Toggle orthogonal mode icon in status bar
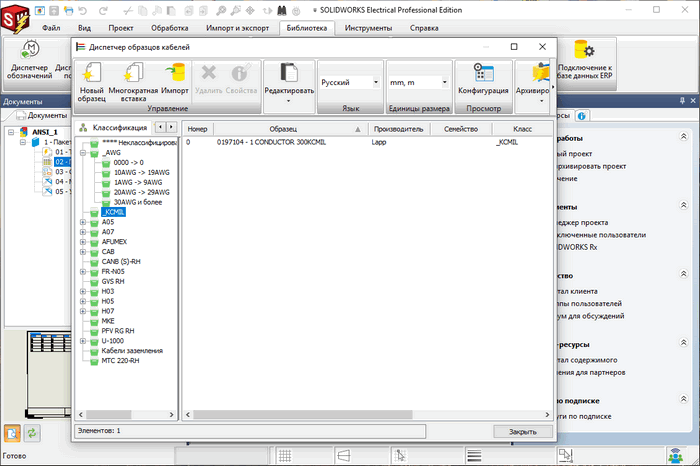The image size is (700, 466). 343,456
